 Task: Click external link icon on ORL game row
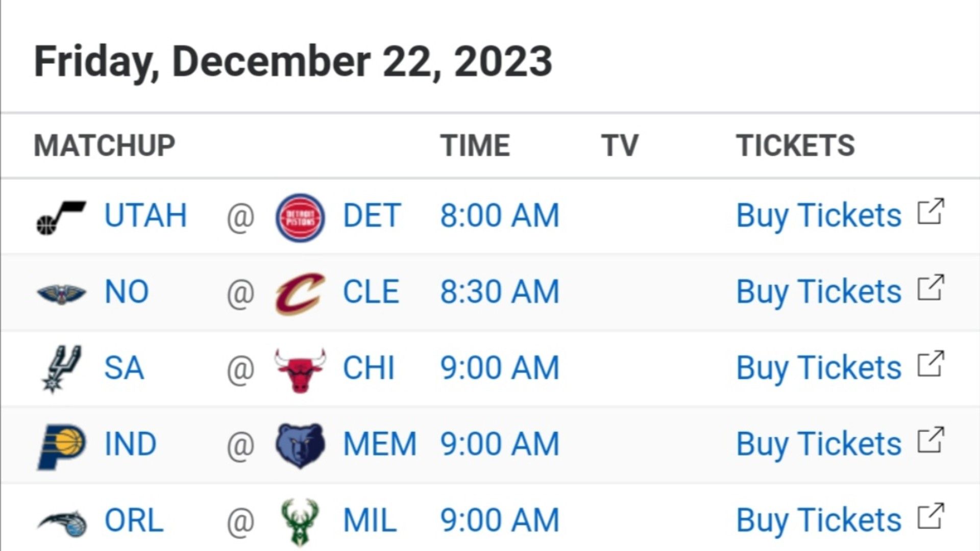[931, 516]
